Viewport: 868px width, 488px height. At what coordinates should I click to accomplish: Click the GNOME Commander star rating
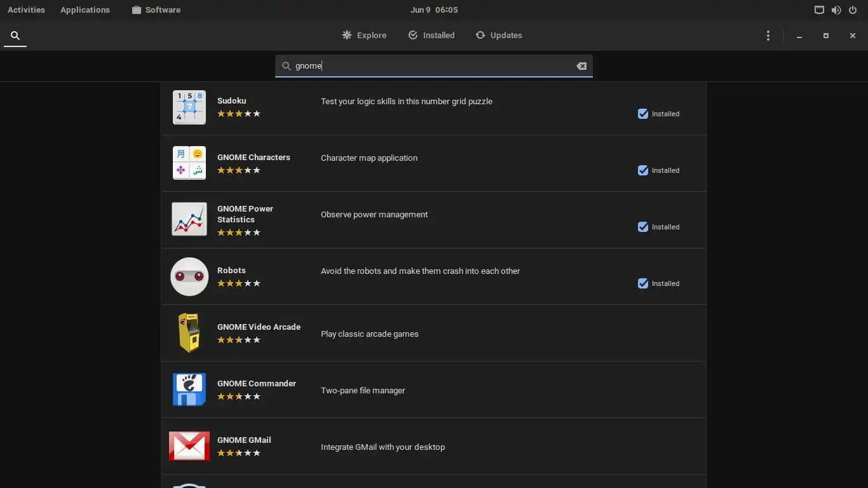tap(239, 396)
